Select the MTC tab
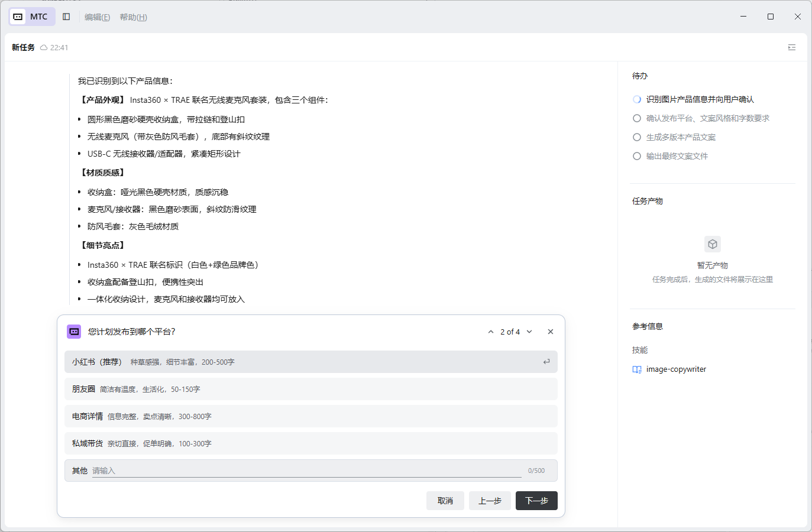Screen dimensions: 812x532 (x=32, y=17)
